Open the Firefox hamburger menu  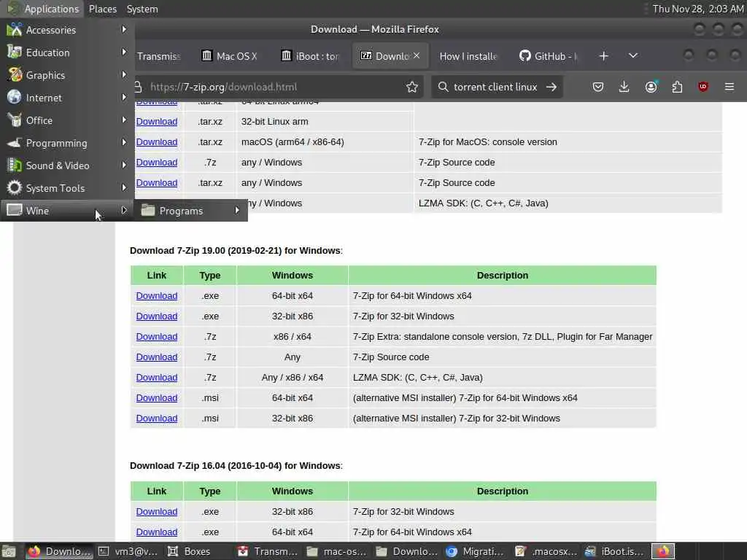(729, 87)
